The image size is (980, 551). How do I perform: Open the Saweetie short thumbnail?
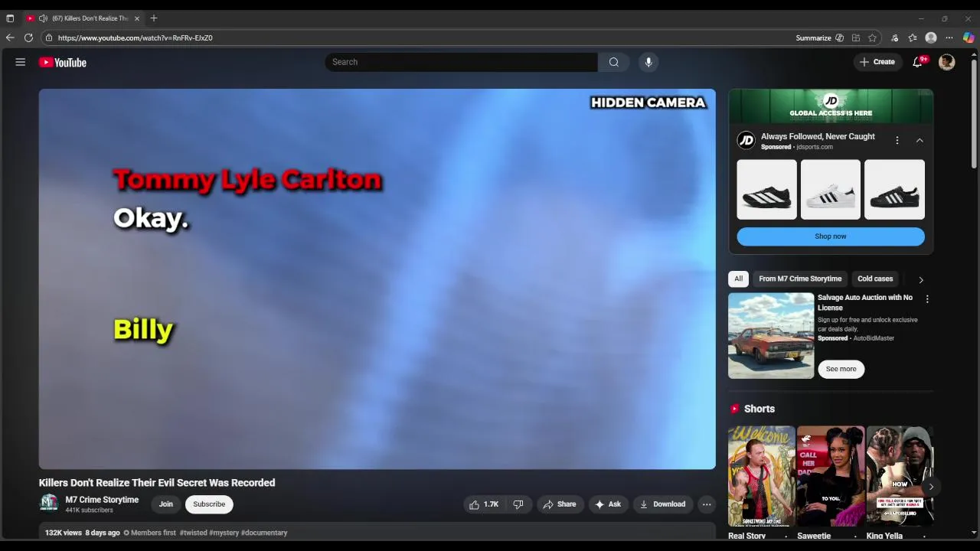coord(831,476)
